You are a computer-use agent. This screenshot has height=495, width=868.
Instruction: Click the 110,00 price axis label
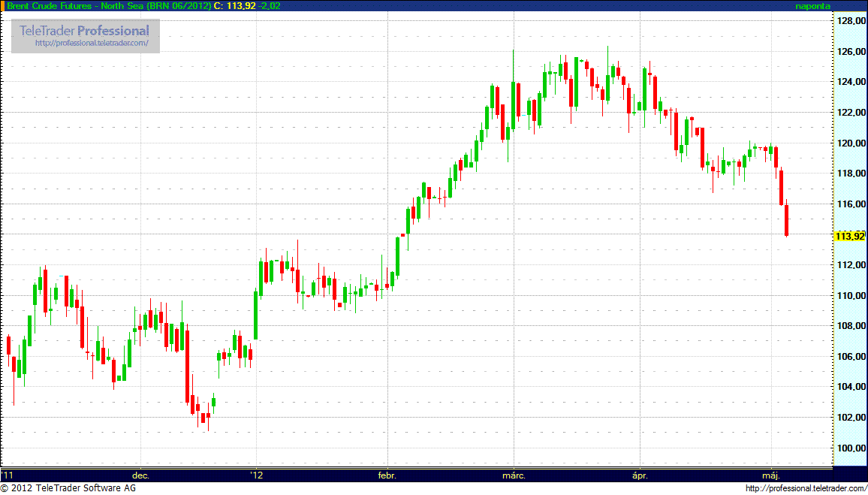point(851,296)
